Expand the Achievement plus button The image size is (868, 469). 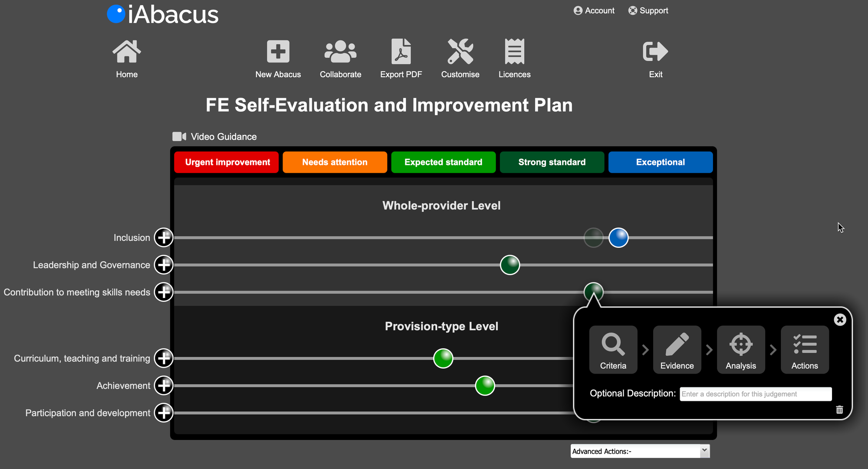[164, 385]
